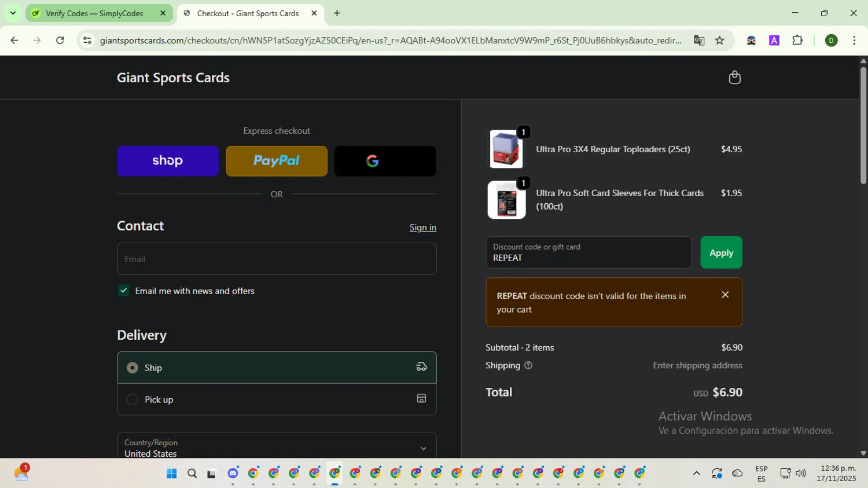
Task: Click the Ultra Pro Soft Card Sleeves thumbnail
Action: tap(506, 200)
